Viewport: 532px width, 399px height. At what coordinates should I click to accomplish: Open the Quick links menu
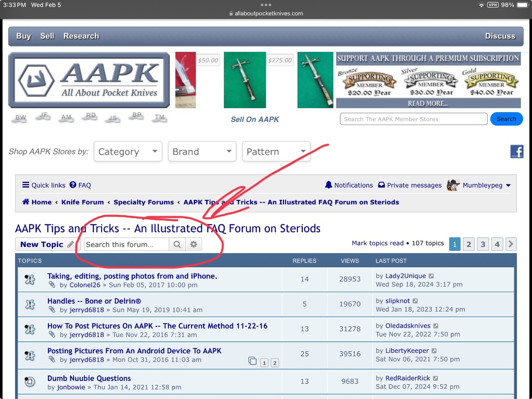click(44, 185)
